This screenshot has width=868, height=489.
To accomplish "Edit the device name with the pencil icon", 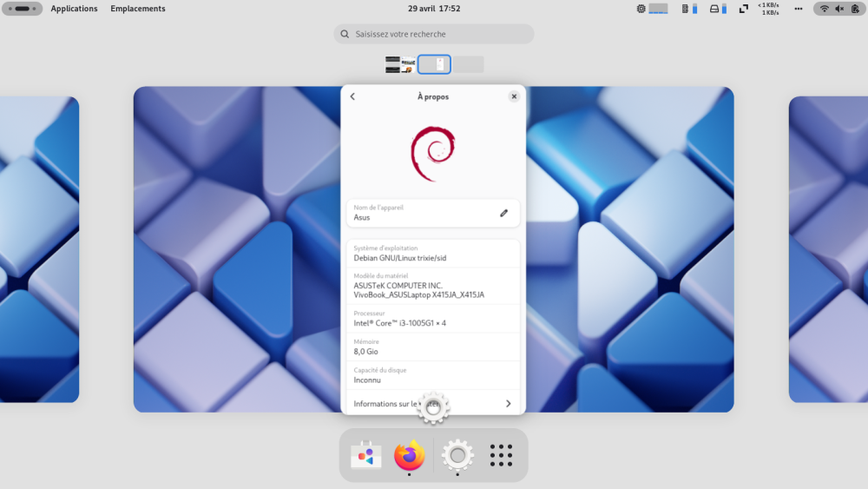I will click(x=503, y=213).
